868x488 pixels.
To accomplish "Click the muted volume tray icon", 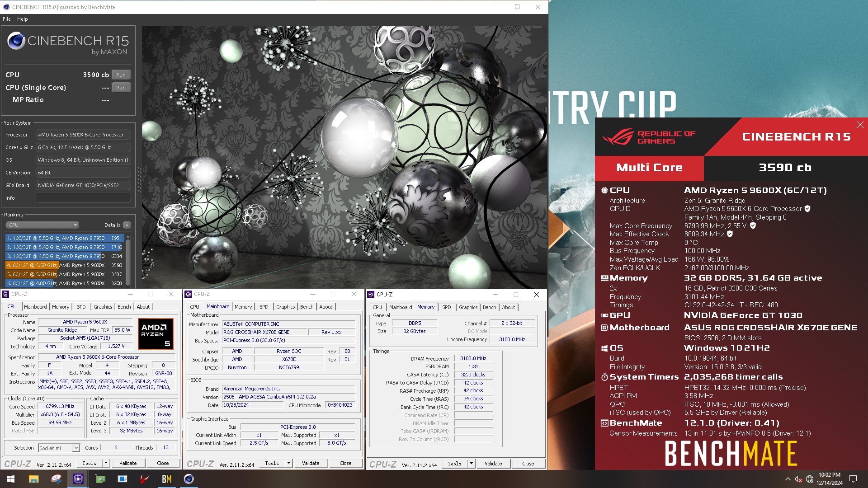I will click(798, 479).
